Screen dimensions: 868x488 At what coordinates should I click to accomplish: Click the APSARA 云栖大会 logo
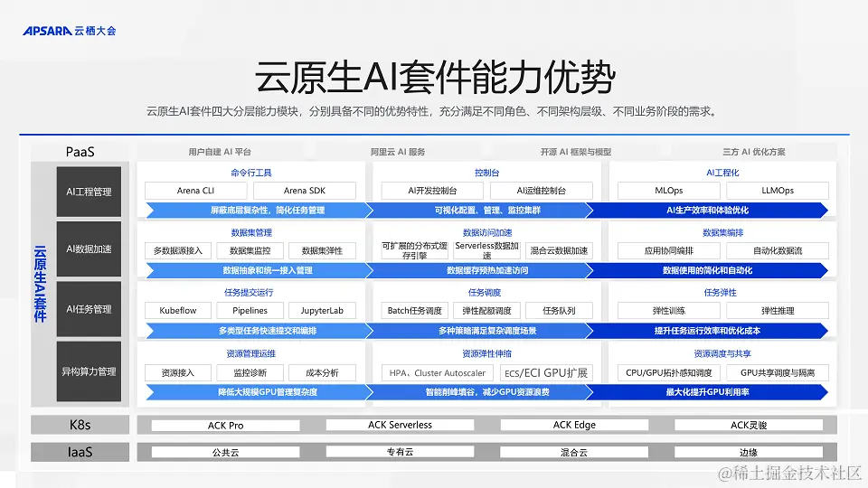(70, 31)
